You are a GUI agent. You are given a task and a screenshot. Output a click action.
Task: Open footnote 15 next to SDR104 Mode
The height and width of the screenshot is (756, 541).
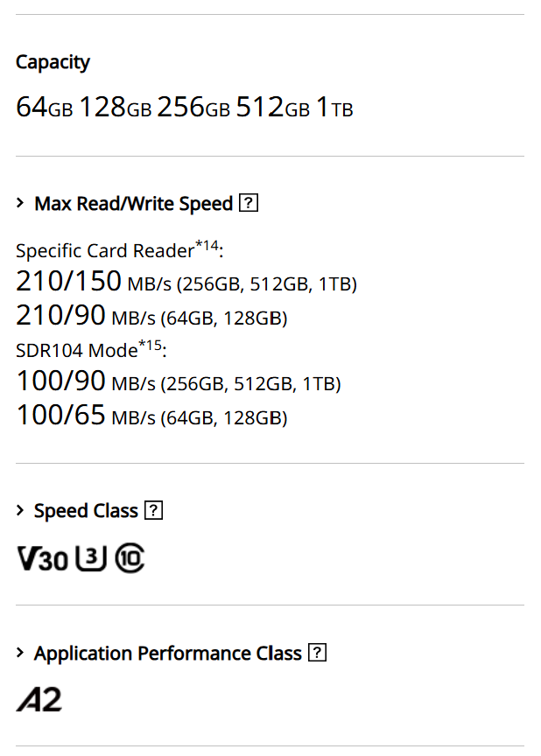[152, 345]
